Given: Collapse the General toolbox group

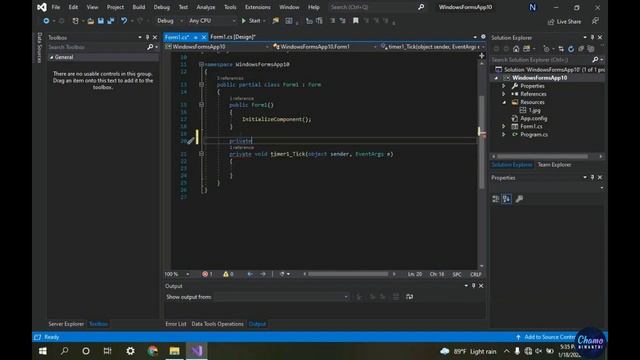Looking at the screenshot, I should point(51,58).
